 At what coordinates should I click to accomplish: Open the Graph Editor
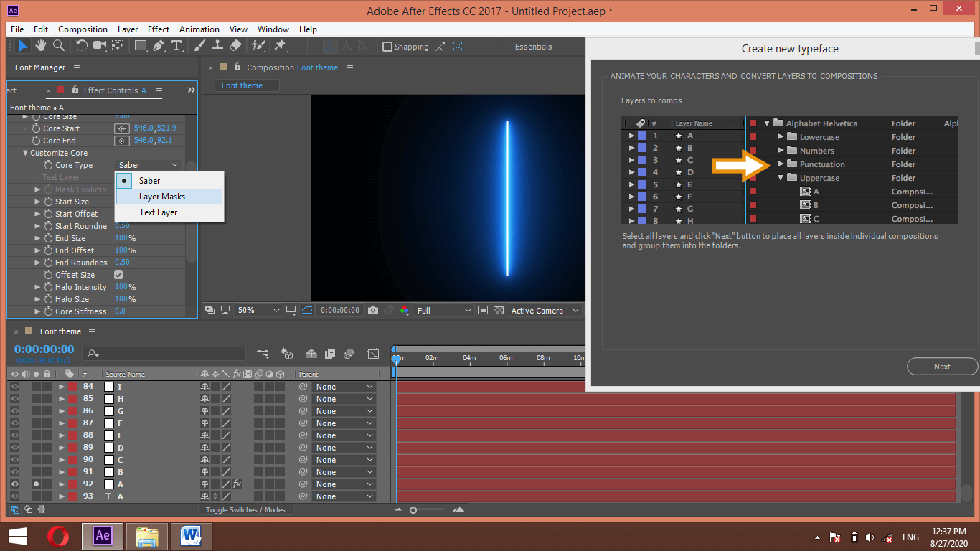coord(373,353)
